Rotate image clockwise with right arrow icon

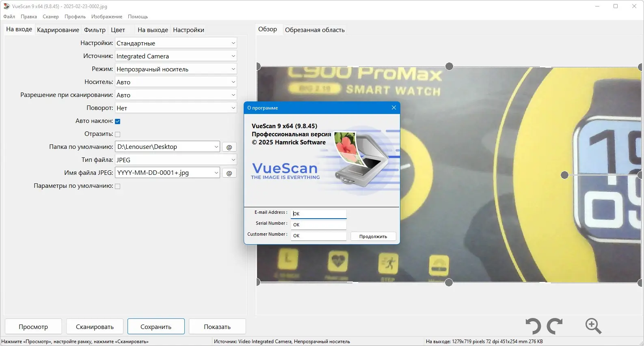click(x=555, y=326)
